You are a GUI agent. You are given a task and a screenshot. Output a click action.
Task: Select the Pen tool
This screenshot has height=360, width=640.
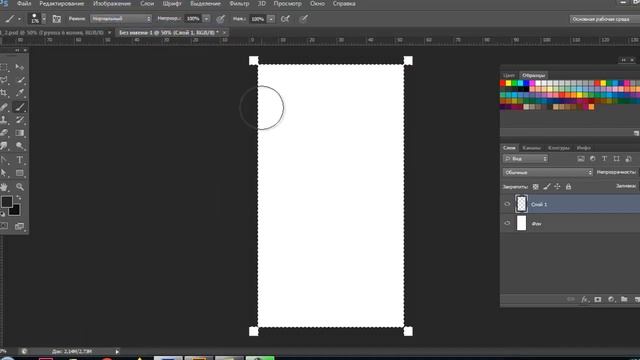point(4,160)
